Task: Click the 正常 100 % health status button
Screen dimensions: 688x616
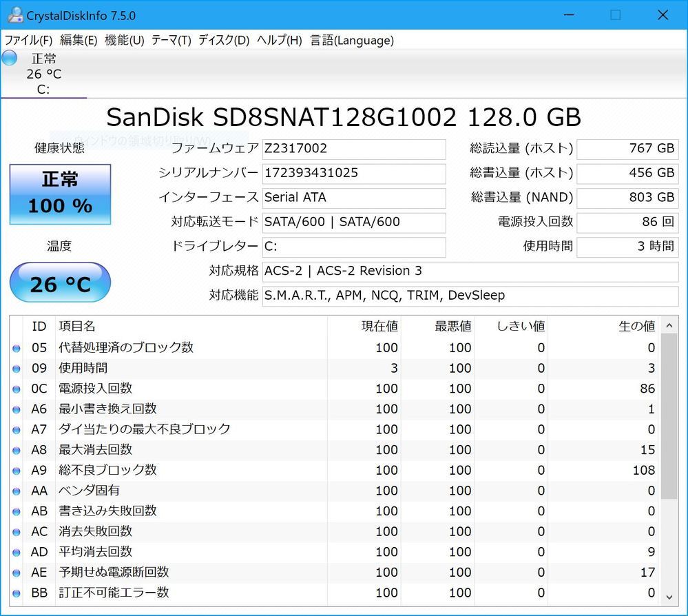Action: coord(60,194)
